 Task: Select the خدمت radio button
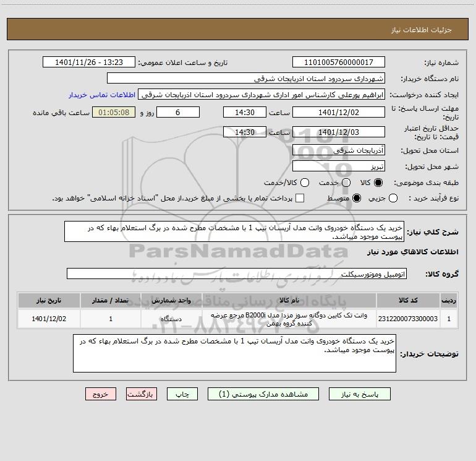click(346, 183)
